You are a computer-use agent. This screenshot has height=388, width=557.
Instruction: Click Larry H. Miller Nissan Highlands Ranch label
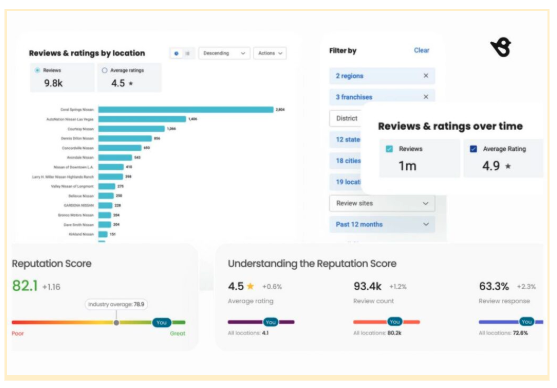(63, 177)
